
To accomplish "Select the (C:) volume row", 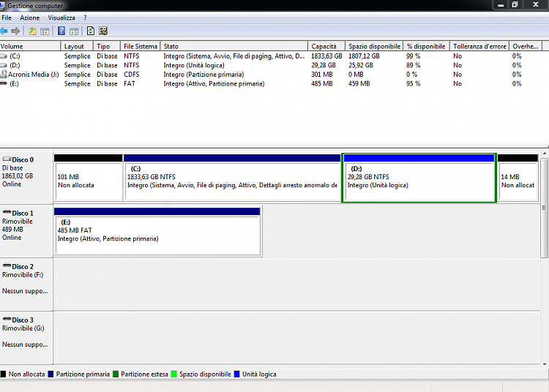I will coord(271,56).
